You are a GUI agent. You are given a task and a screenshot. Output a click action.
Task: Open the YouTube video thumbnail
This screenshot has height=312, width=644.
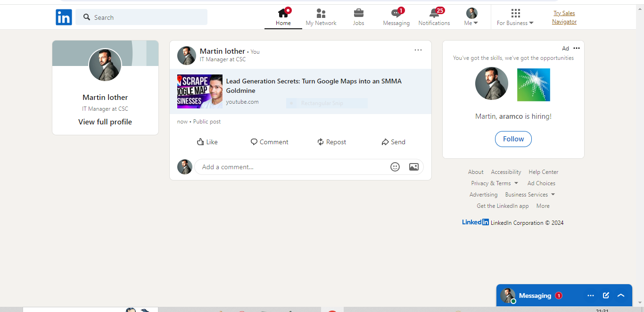click(200, 91)
